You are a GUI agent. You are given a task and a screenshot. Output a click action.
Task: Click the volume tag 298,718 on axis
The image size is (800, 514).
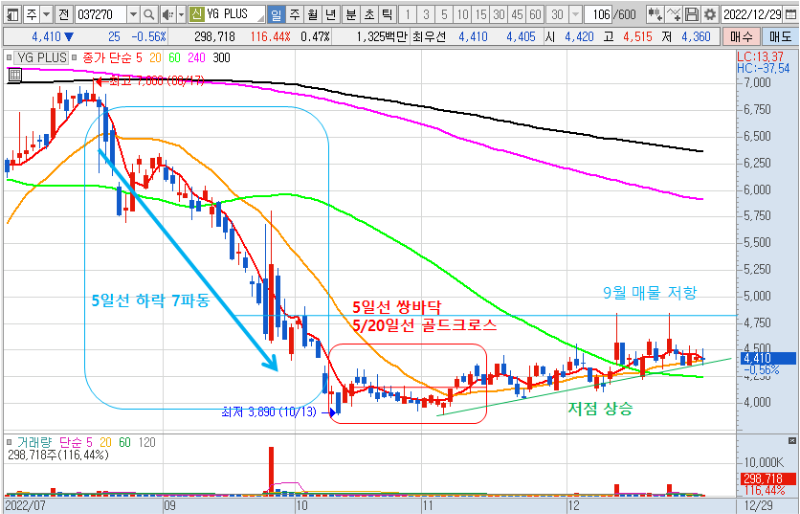[766, 478]
